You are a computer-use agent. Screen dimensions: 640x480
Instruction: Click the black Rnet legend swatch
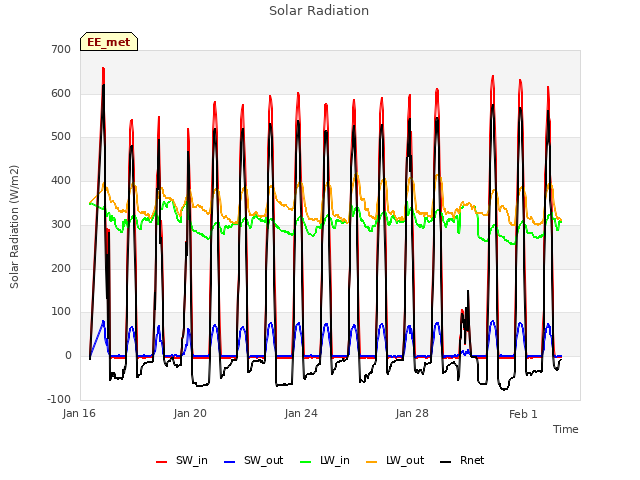(x=446, y=462)
